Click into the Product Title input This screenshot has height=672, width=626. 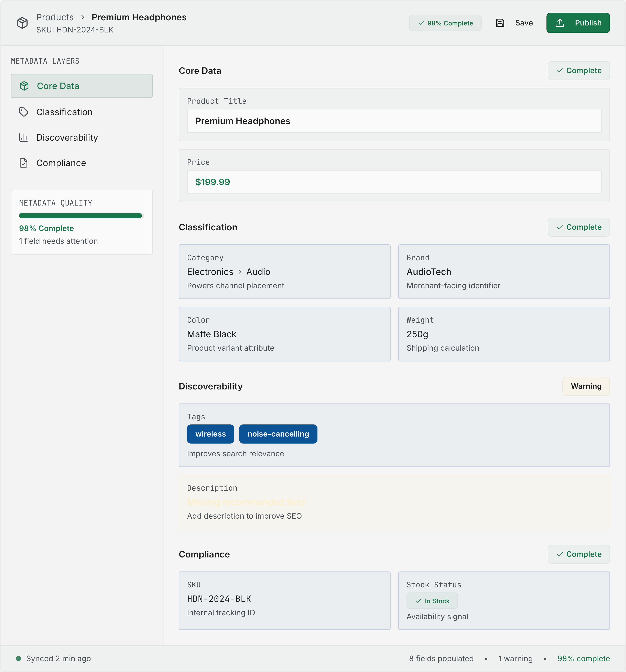394,121
